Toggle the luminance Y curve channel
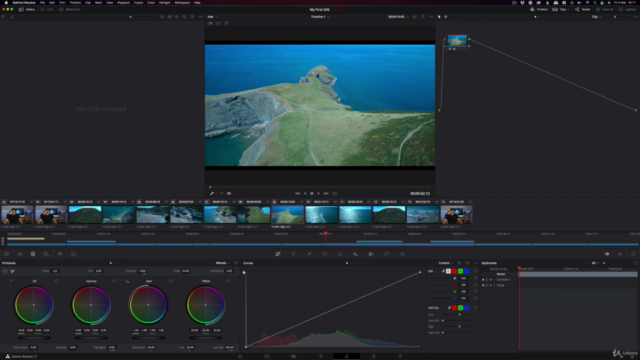 [448, 271]
